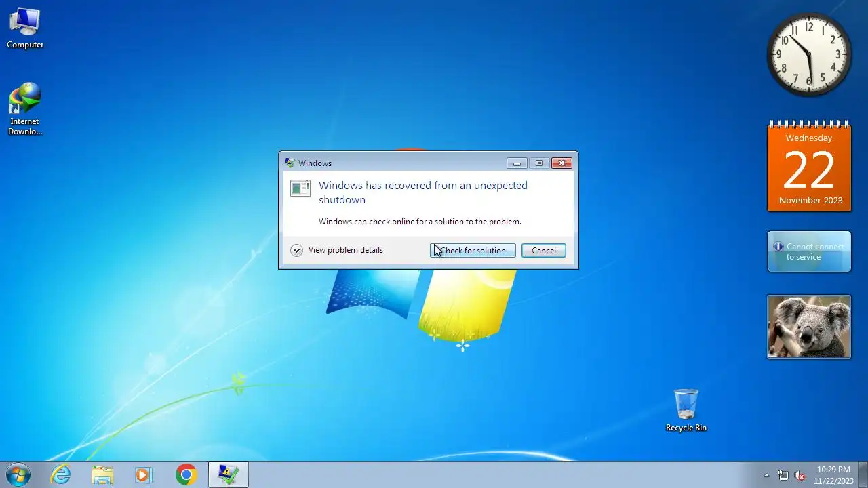868x488 pixels.
Task: Select the Recycle Bin icon
Action: click(686, 410)
